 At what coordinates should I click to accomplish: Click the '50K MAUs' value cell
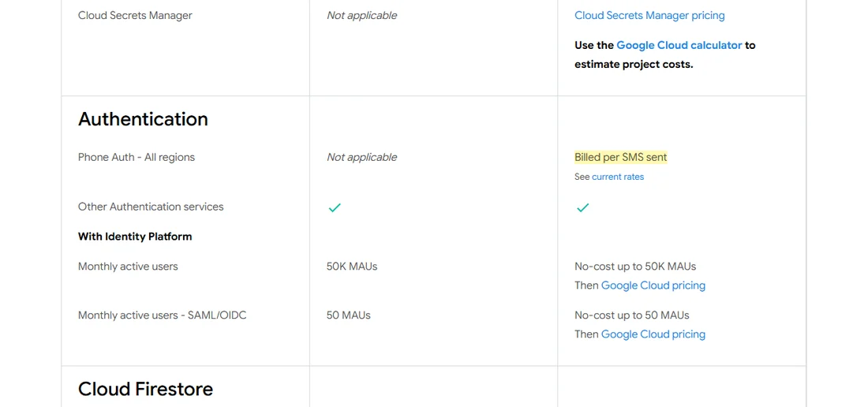352,267
